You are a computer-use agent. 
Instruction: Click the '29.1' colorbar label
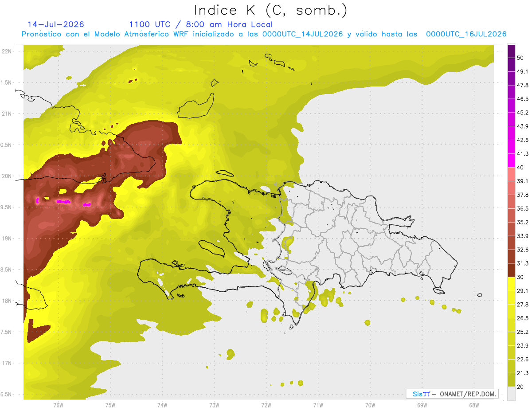[x=523, y=291]
